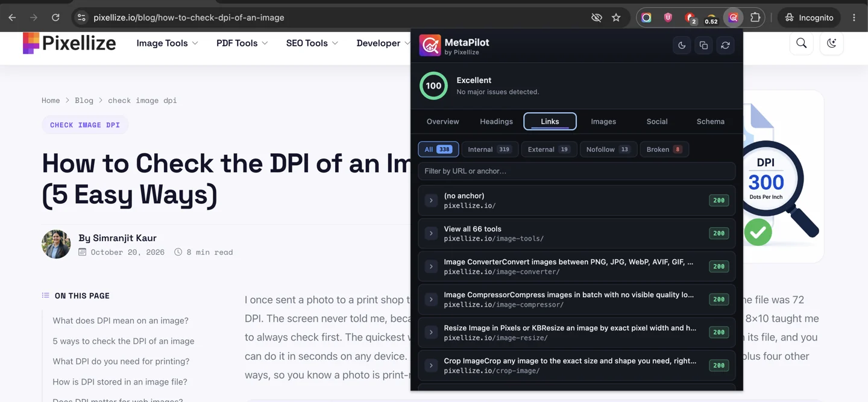
Task: Switch to the Headings tab
Action: tap(496, 121)
